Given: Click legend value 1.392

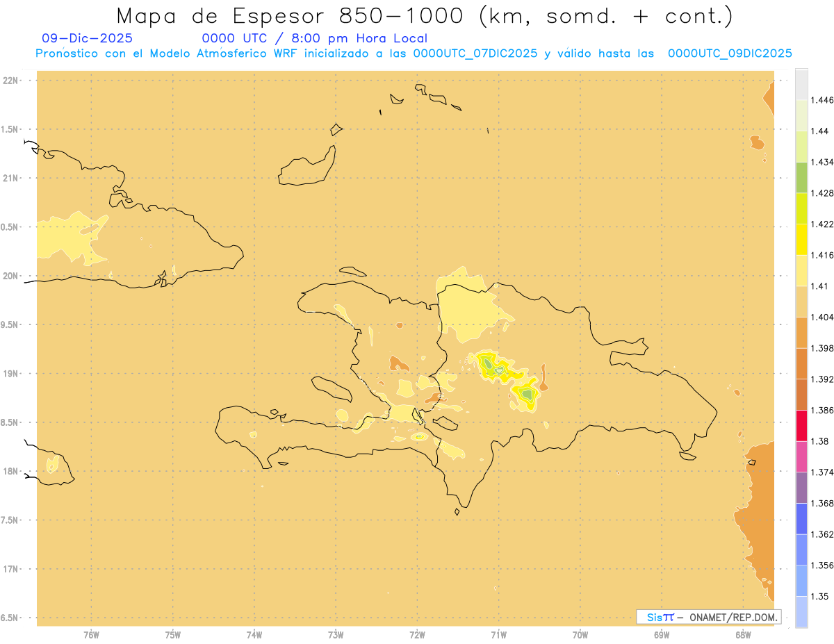Looking at the screenshot, I should click(822, 379).
